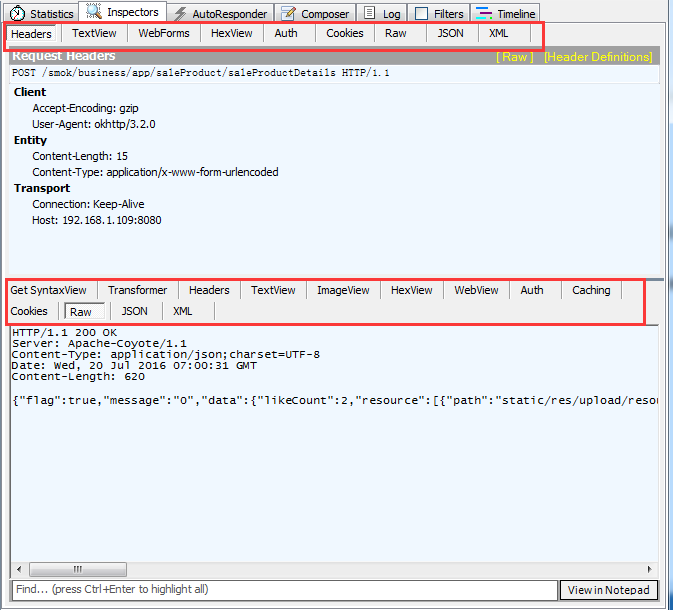Open the request HexView tab
Image resolution: width=673 pixels, height=610 pixels.
point(231,33)
